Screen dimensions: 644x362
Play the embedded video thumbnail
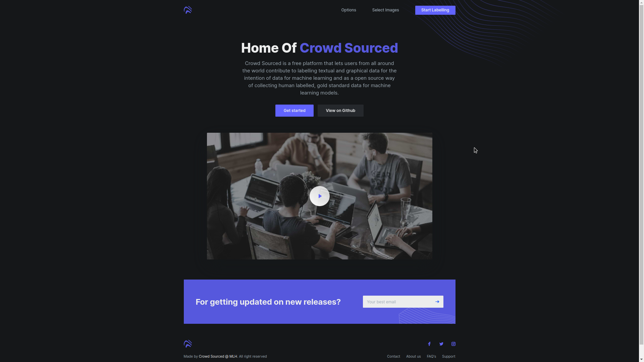(319, 196)
